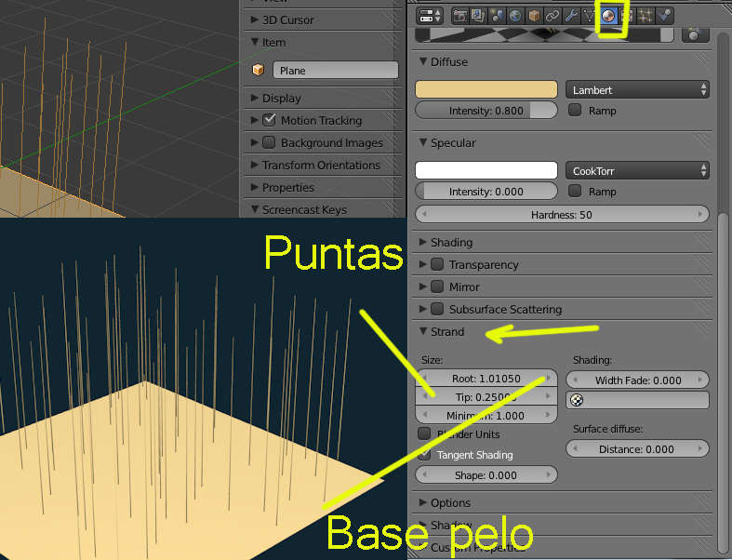The height and width of the screenshot is (560, 732).
Task: Collapse the Strand panel
Action: pyautogui.click(x=423, y=331)
